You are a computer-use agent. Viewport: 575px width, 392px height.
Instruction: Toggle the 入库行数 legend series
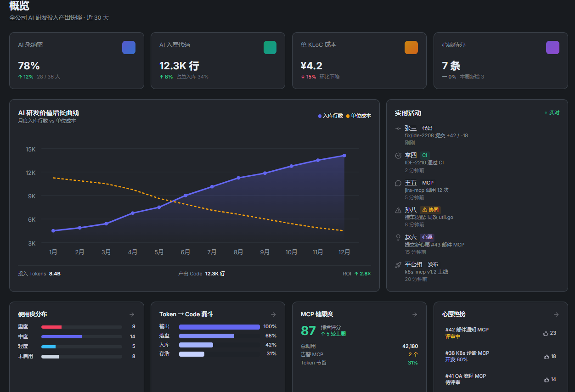[331, 116]
